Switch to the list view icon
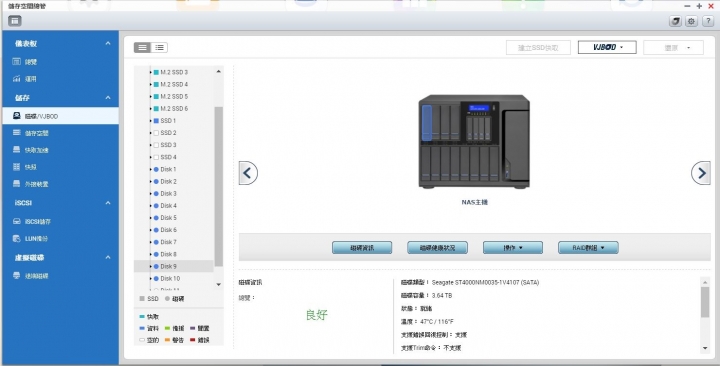This screenshot has width=720, height=366. (159, 47)
